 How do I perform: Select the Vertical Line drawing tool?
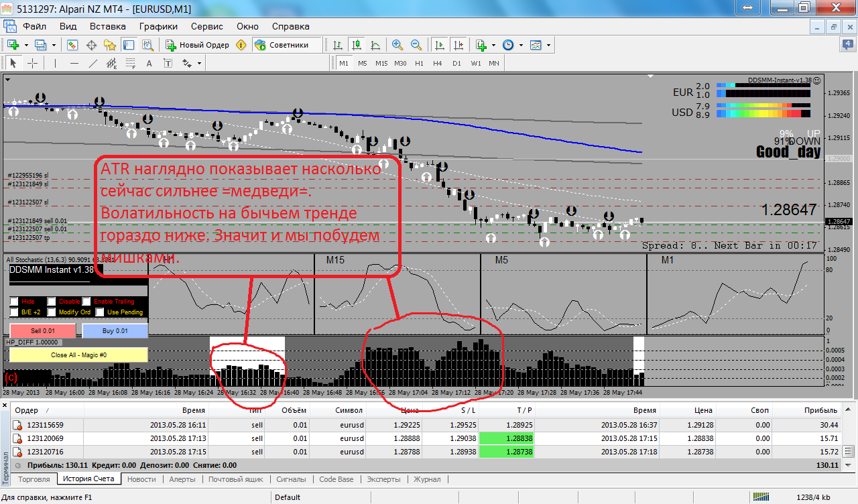(56, 63)
